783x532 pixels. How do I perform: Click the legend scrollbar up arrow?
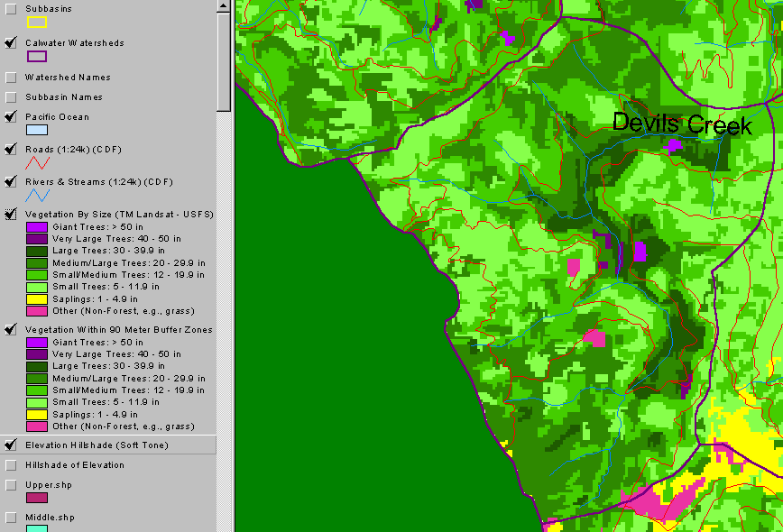pyautogui.click(x=223, y=6)
